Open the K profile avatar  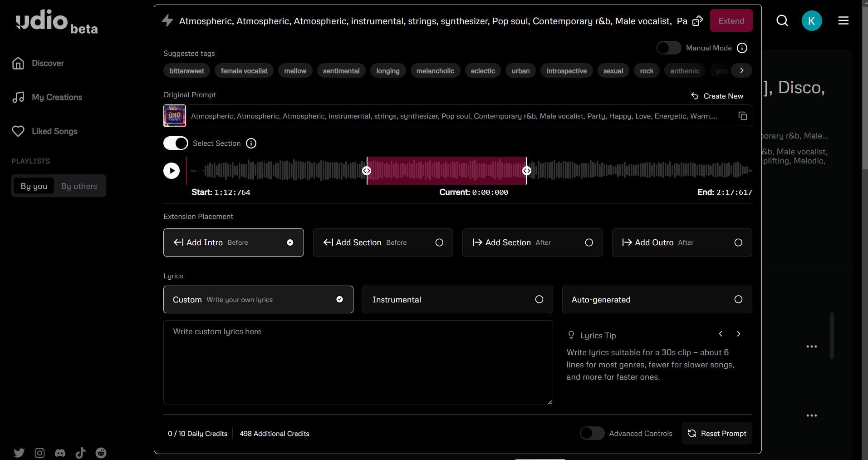[x=812, y=21]
